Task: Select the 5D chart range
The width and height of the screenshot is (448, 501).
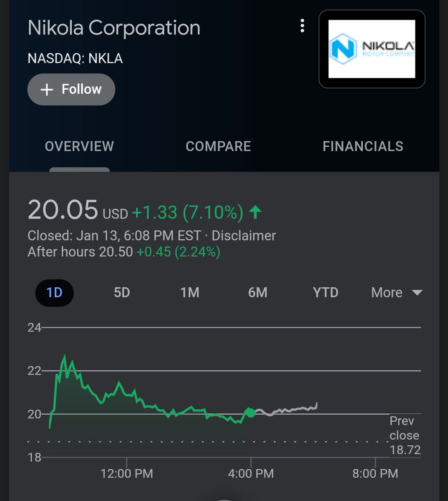Action: pyautogui.click(x=122, y=292)
